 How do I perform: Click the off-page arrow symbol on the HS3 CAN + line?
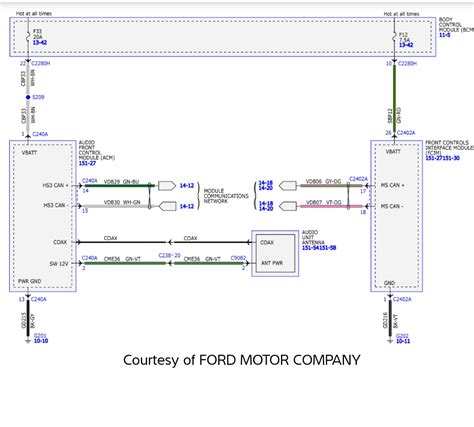[x=167, y=186]
